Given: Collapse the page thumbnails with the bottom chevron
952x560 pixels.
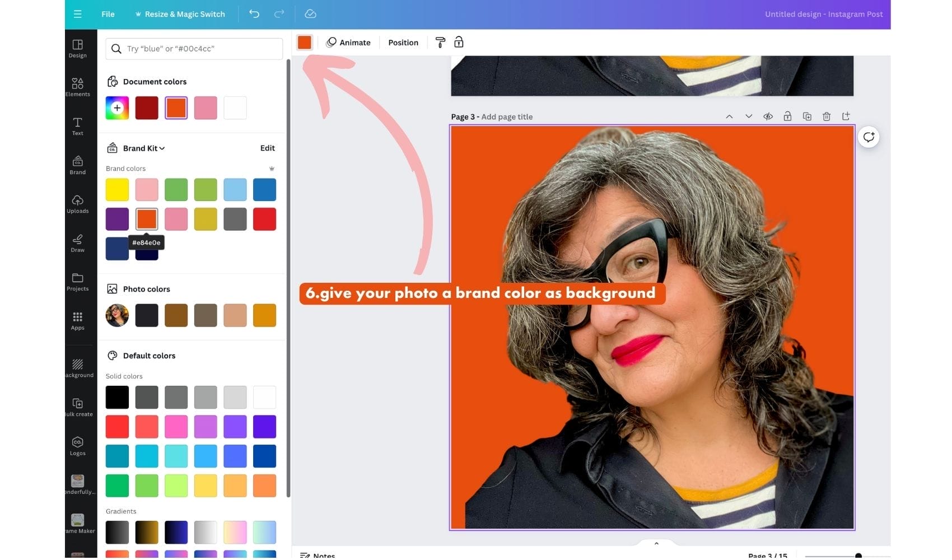Looking at the screenshot, I should pyautogui.click(x=656, y=543).
